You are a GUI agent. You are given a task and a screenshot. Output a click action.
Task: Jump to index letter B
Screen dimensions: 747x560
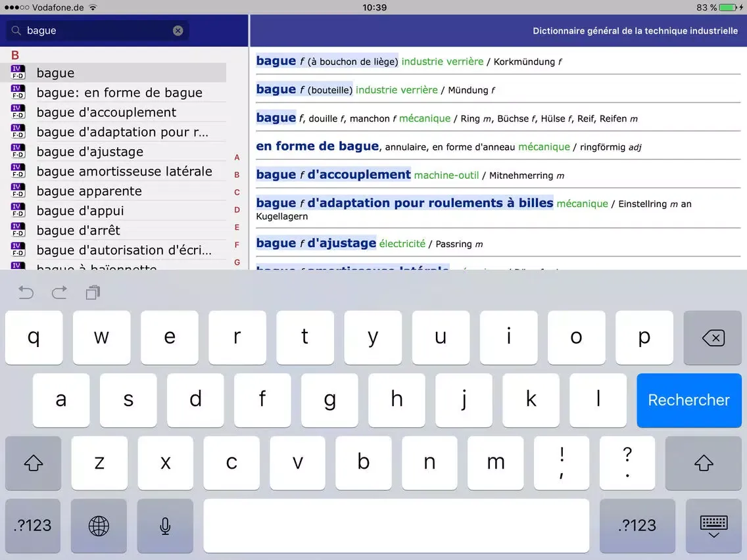coord(237,175)
